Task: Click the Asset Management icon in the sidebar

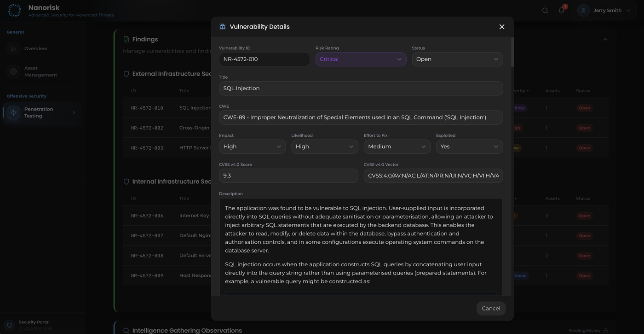Action: coord(13,71)
